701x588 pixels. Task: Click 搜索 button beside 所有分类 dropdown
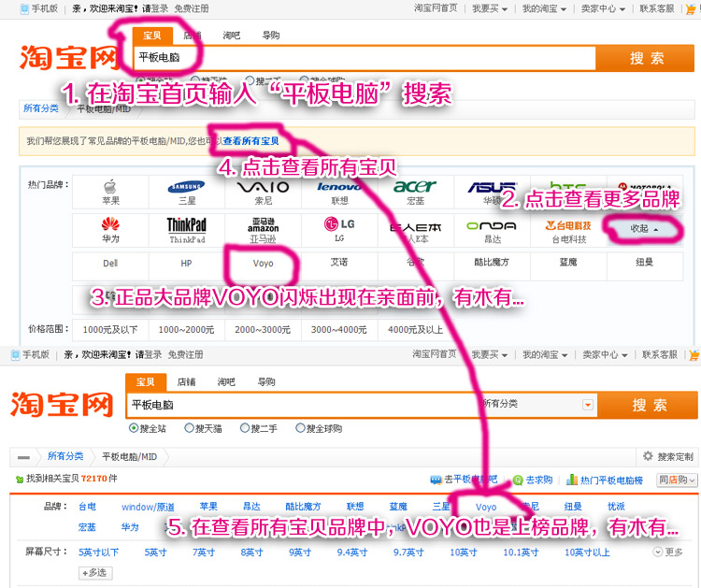click(648, 405)
